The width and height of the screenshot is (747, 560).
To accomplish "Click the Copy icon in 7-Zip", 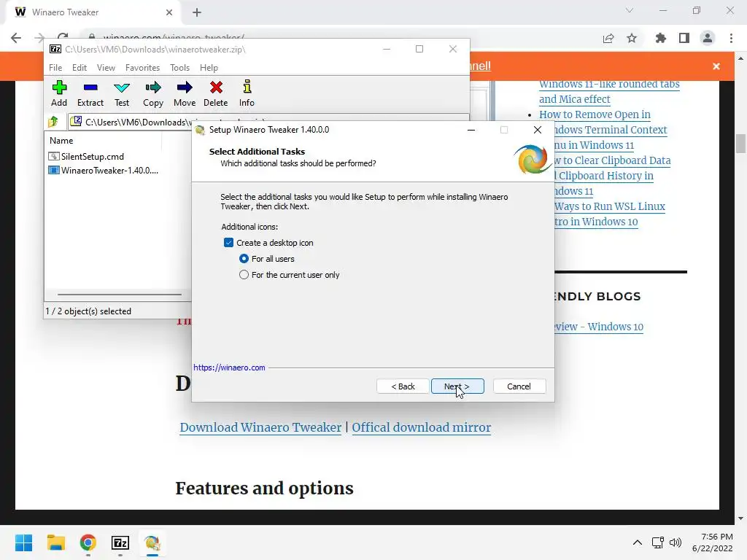I will click(153, 93).
